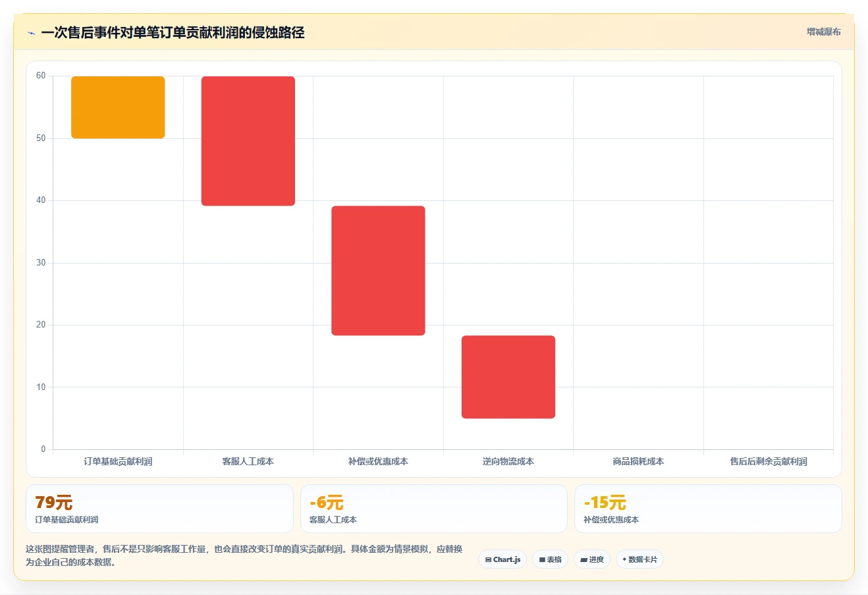This screenshot has height=595, width=868.
Task: Click the 进度 tag chip
Action: tap(592, 559)
